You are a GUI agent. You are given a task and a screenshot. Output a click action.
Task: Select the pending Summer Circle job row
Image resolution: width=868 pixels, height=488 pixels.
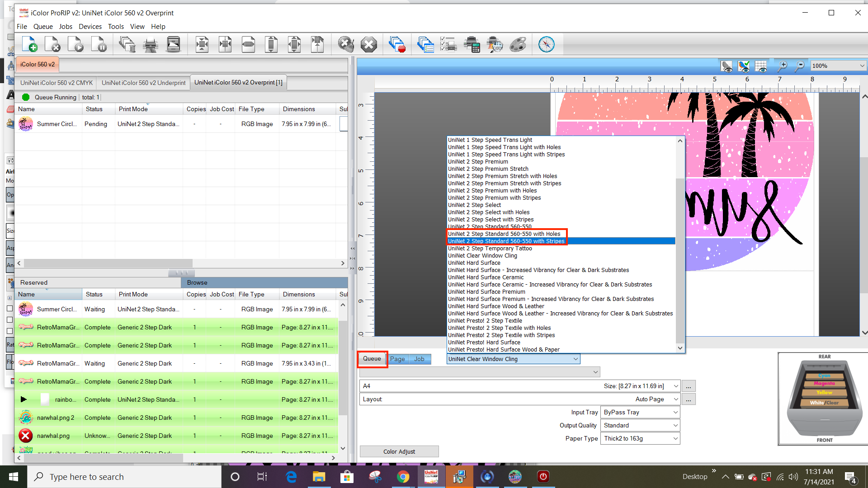(x=181, y=124)
